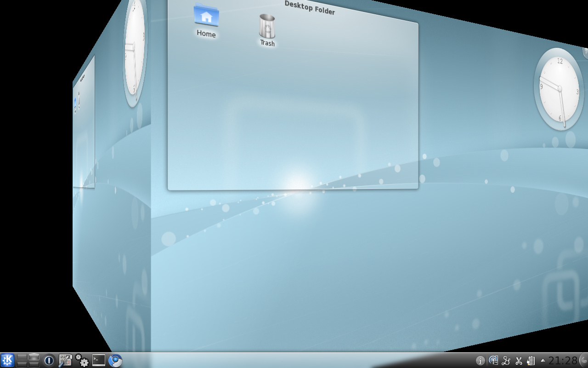Screen dimensions: 588x368
Task: Click the screwdriver configuration tool icon
Action: 65,360
